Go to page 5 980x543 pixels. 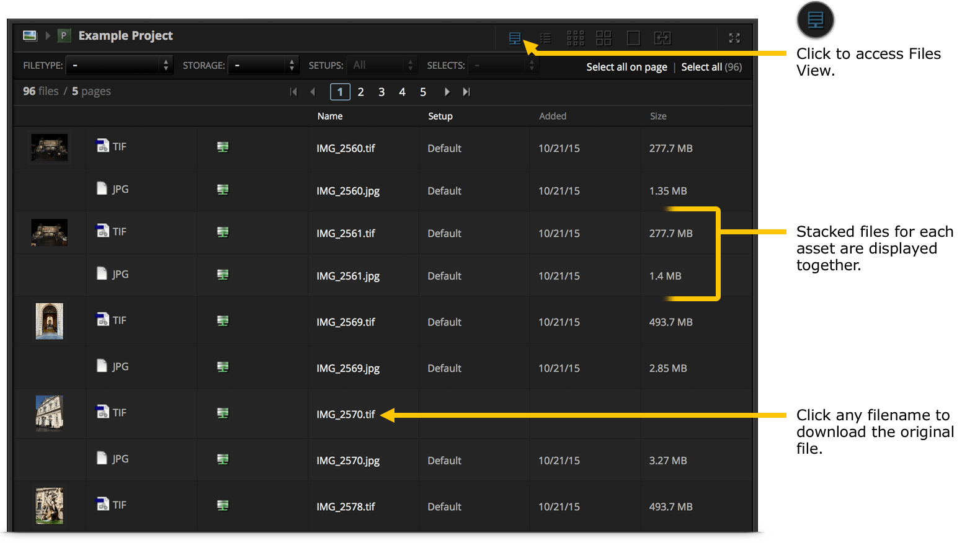(x=423, y=92)
